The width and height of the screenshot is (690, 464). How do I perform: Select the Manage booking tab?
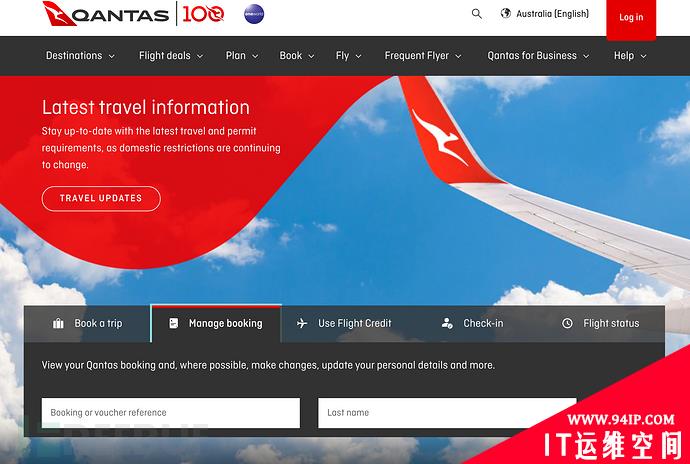tap(216, 323)
